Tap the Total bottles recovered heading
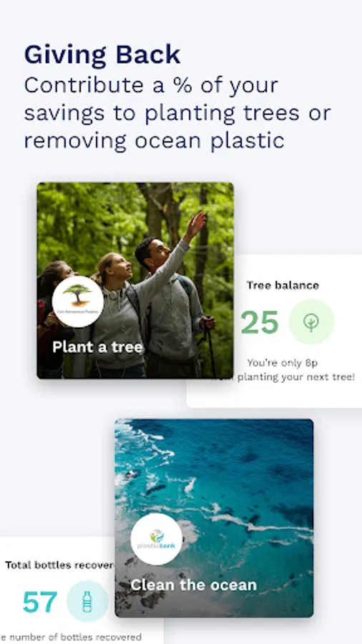The height and width of the screenshot is (644, 362). pos(59,565)
